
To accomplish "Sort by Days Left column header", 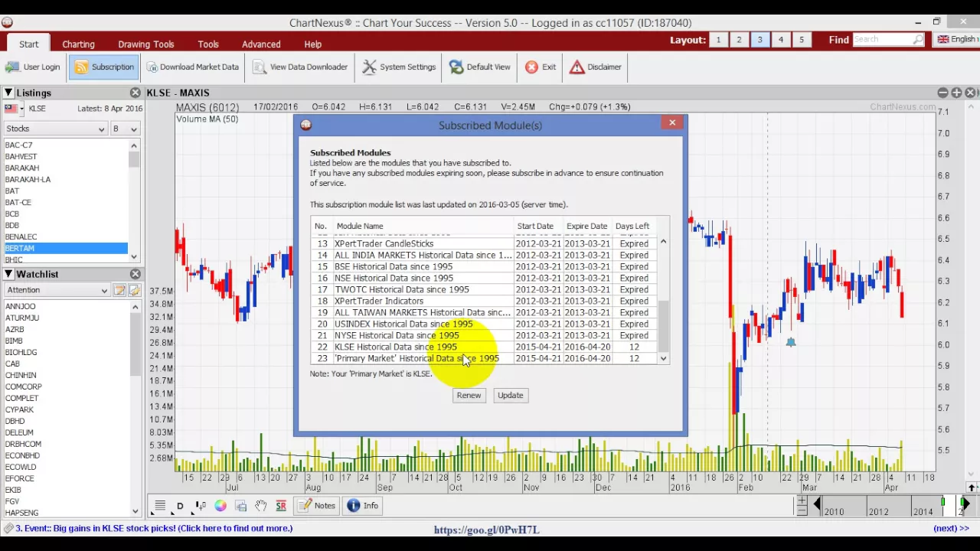I will (632, 226).
